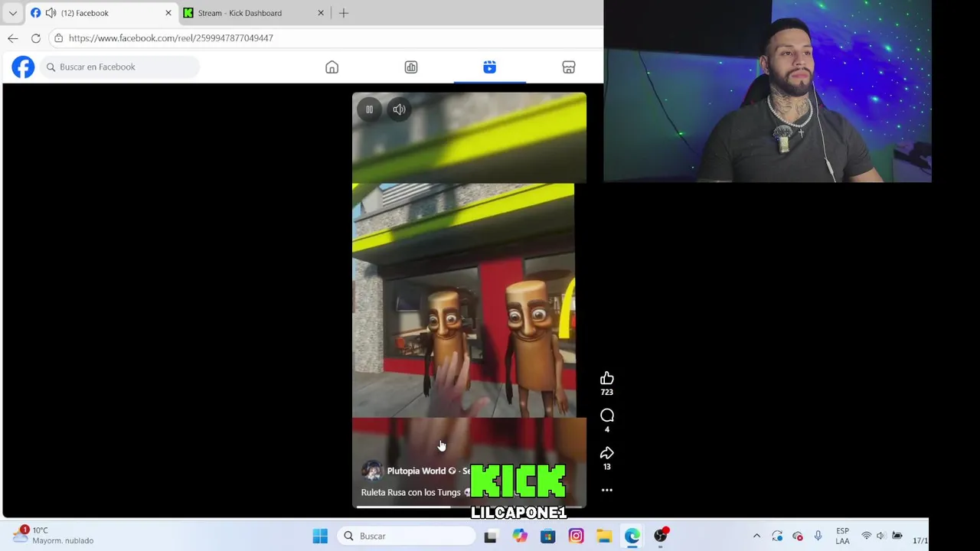This screenshot has height=551, width=980.
Task: View site info lock icon in address bar
Action: coord(58,38)
